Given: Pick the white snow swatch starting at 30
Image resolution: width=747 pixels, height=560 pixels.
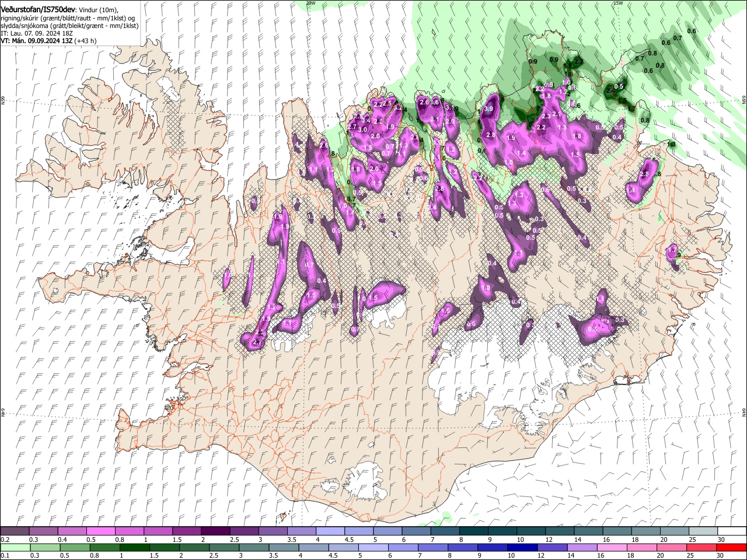Looking at the screenshot, I should pos(731,531).
